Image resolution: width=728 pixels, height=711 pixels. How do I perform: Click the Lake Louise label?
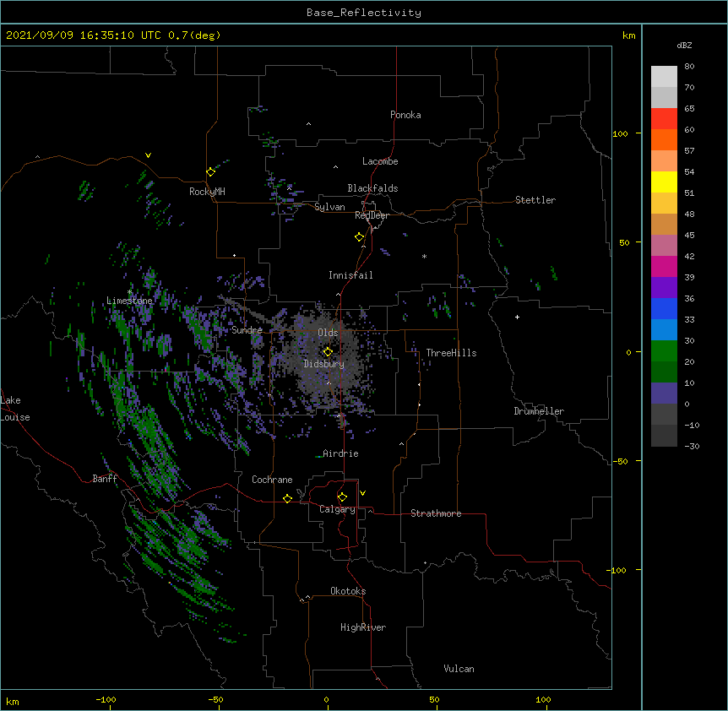pos(15,409)
